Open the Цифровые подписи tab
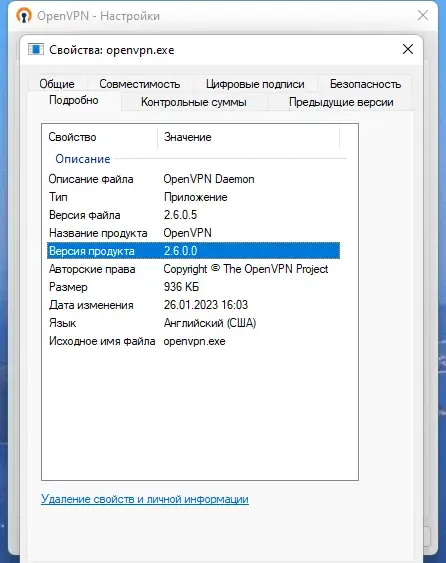This screenshot has width=446, height=563. click(x=255, y=84)
